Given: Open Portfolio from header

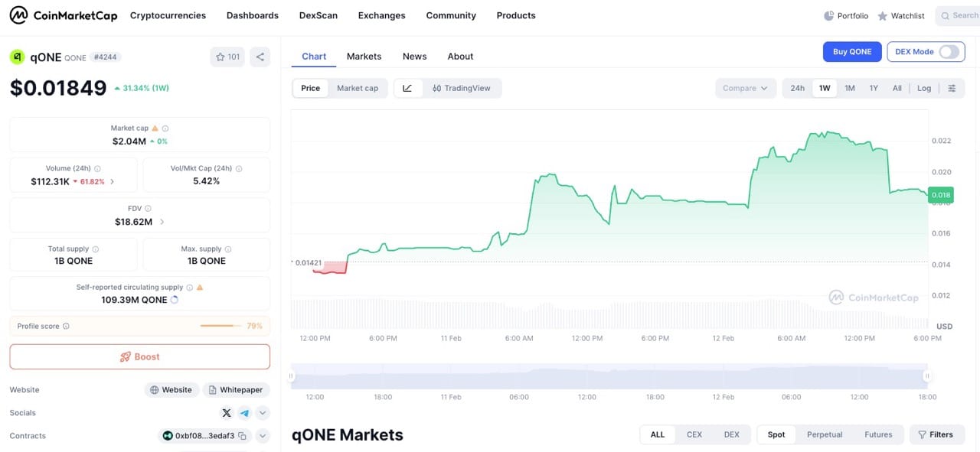Looking at the screenshot, I should pos(846,15).
